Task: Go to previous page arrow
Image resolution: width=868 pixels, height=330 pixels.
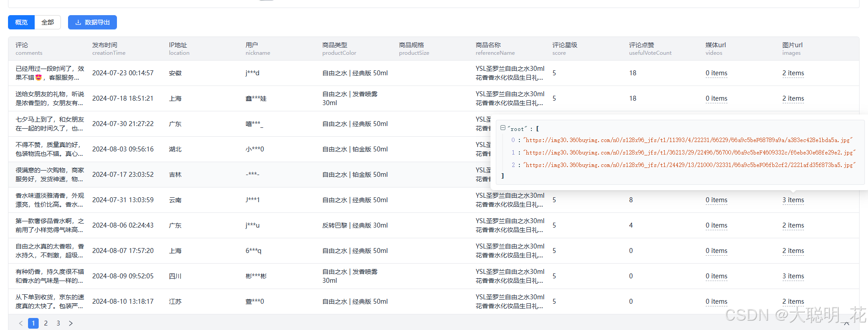Action: [21, 323]
